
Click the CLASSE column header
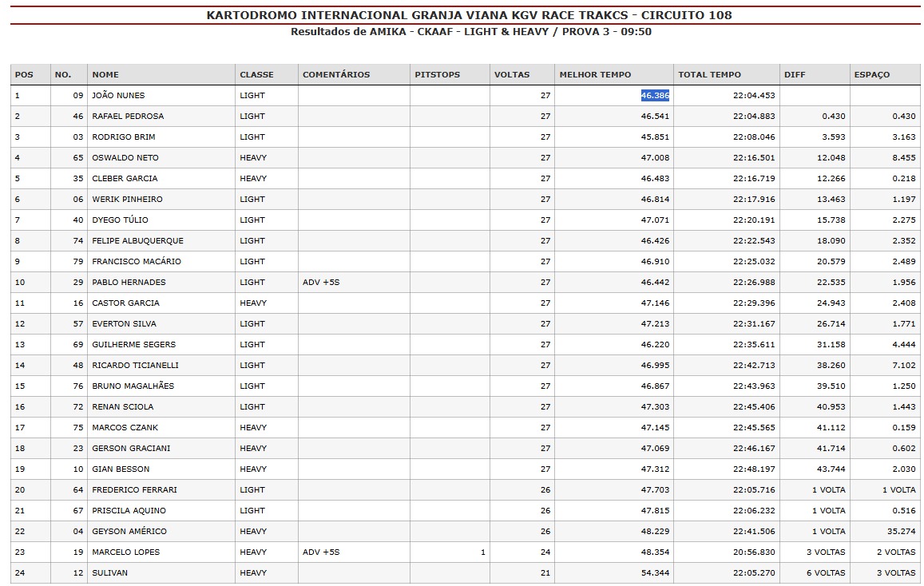tap(267, 75)
